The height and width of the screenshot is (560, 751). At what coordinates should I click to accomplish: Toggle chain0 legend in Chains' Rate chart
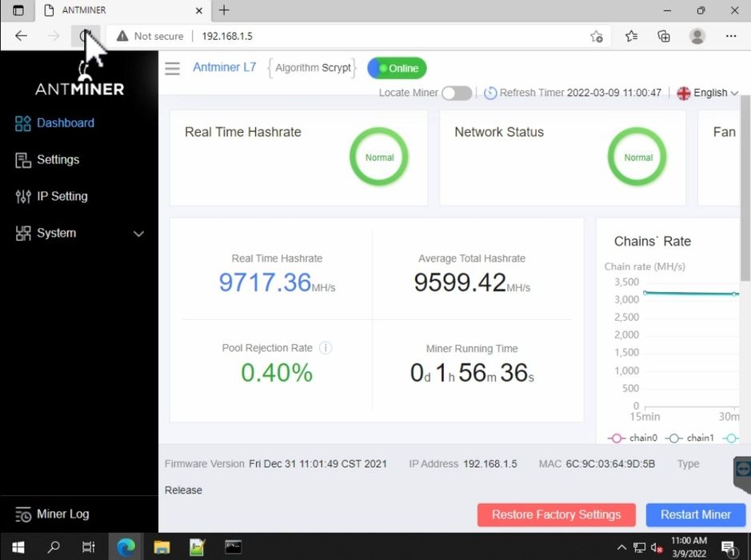(x=632, y=438)
